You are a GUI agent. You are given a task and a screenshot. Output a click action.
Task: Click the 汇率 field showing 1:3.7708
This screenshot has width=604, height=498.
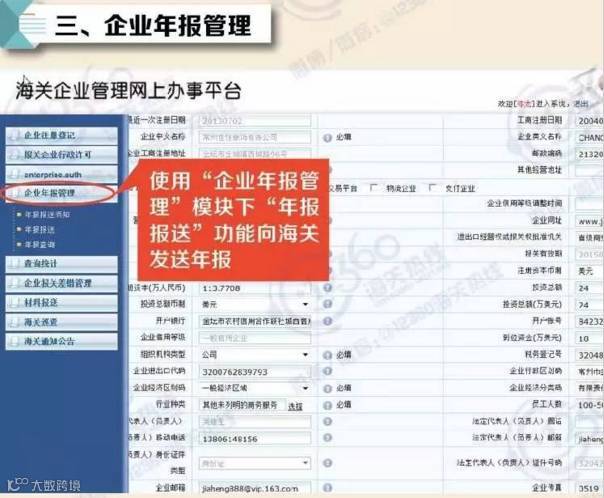click(255, 288)
